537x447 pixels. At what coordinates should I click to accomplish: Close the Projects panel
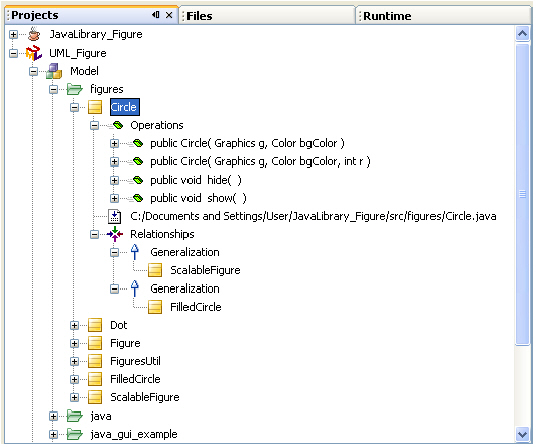click(x=169, y=15)
